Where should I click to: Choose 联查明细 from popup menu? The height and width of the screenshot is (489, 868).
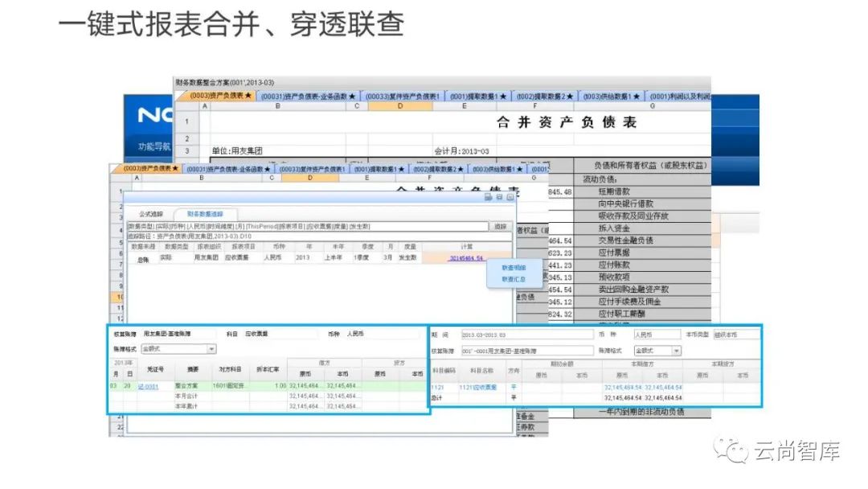click(514, 268)
